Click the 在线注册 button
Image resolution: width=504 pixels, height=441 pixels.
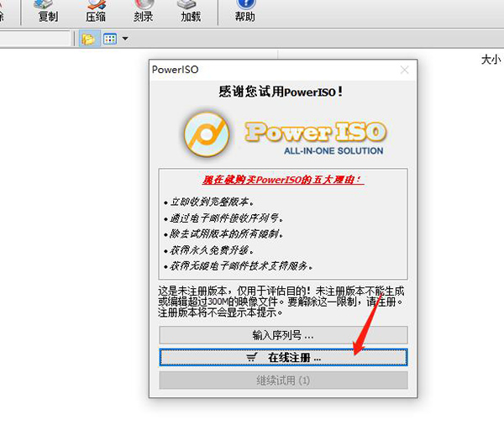283,358
